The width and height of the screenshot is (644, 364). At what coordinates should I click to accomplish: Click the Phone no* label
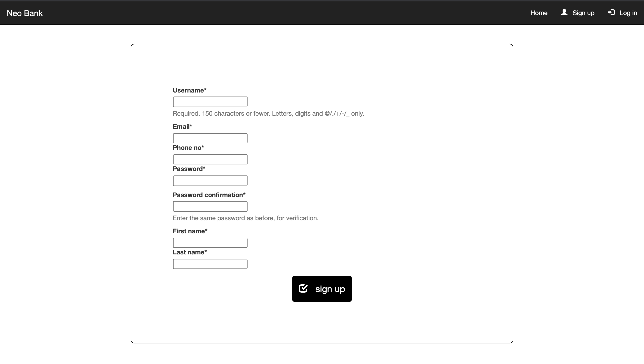pyautogui.click(x=188, y=148)
